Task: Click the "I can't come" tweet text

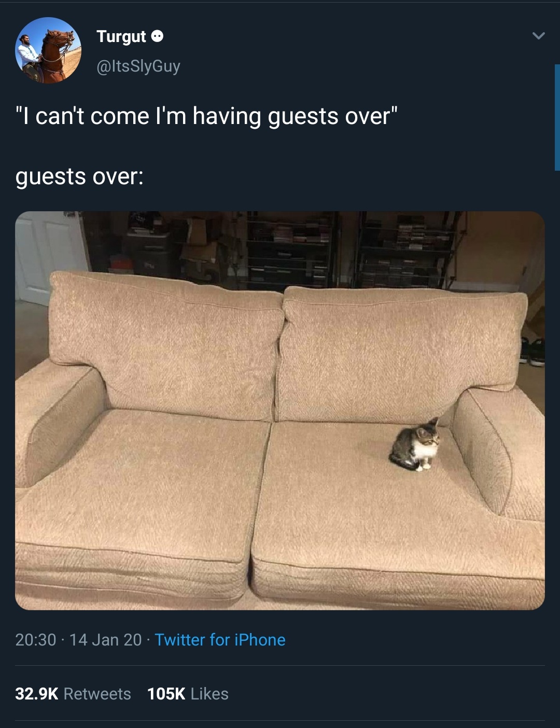Action: pyautogui.click(x=206, y=116)
